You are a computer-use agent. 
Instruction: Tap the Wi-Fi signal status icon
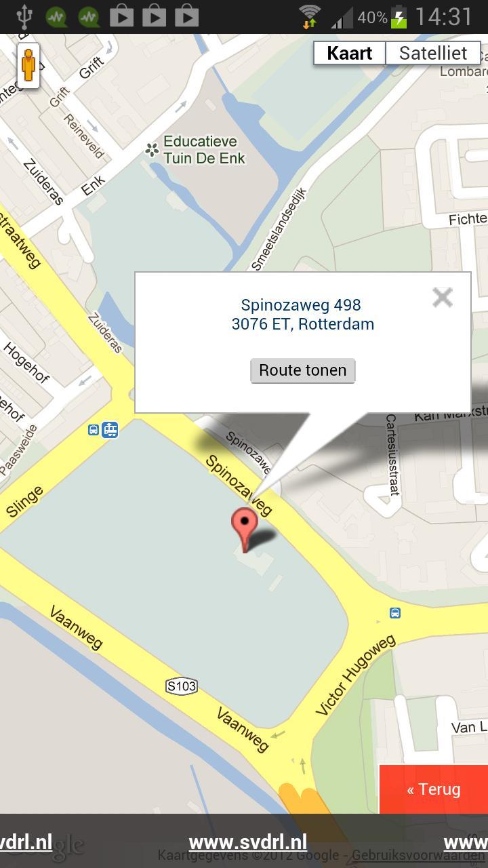[310, 16]
